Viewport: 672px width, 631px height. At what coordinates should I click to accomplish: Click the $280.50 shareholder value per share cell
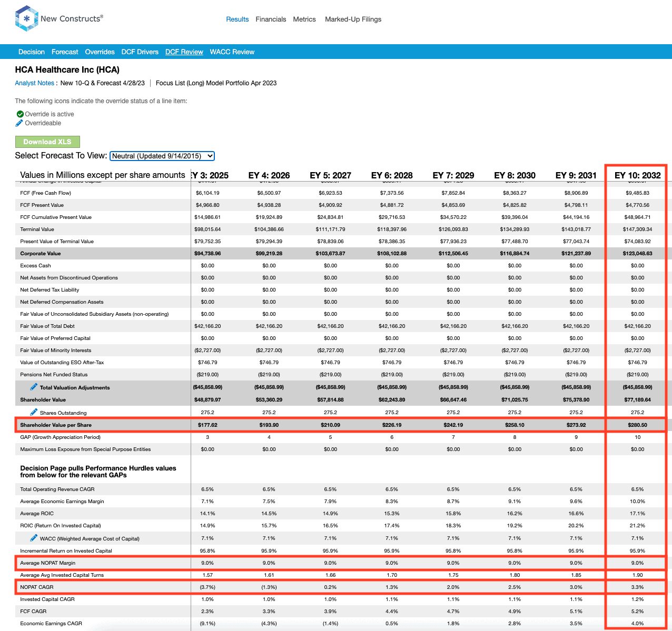637,425
